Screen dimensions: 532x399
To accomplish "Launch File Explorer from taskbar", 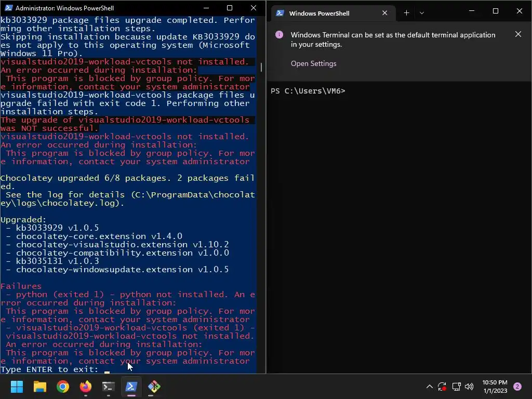I will click(x=39, y=387).
